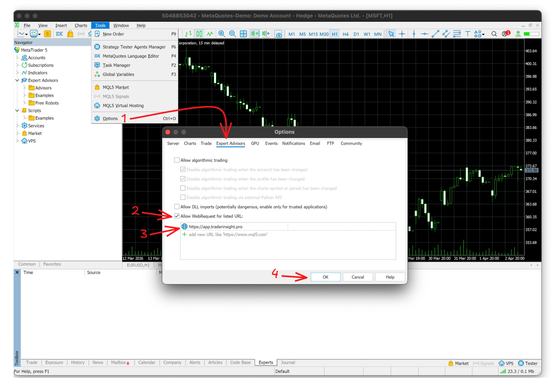The height and width of the screenshot is (392, 555).
Task: Expand the Subscriptions tree node
Action: 17,65
